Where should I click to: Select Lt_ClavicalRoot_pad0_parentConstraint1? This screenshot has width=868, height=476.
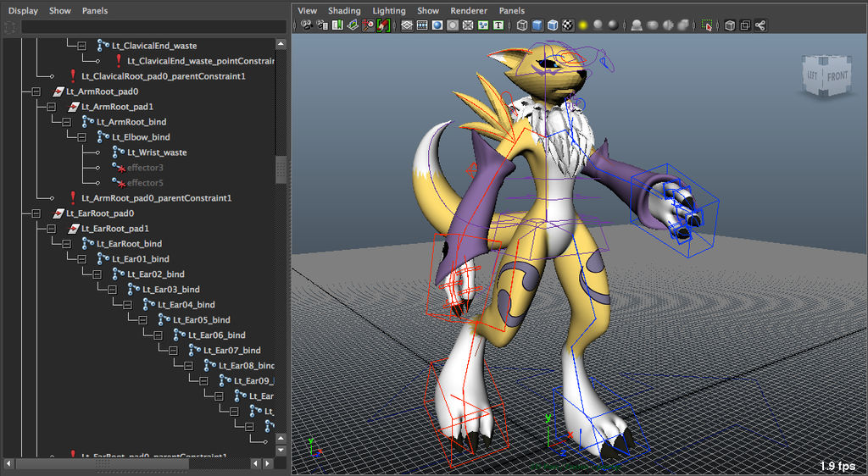164,76
